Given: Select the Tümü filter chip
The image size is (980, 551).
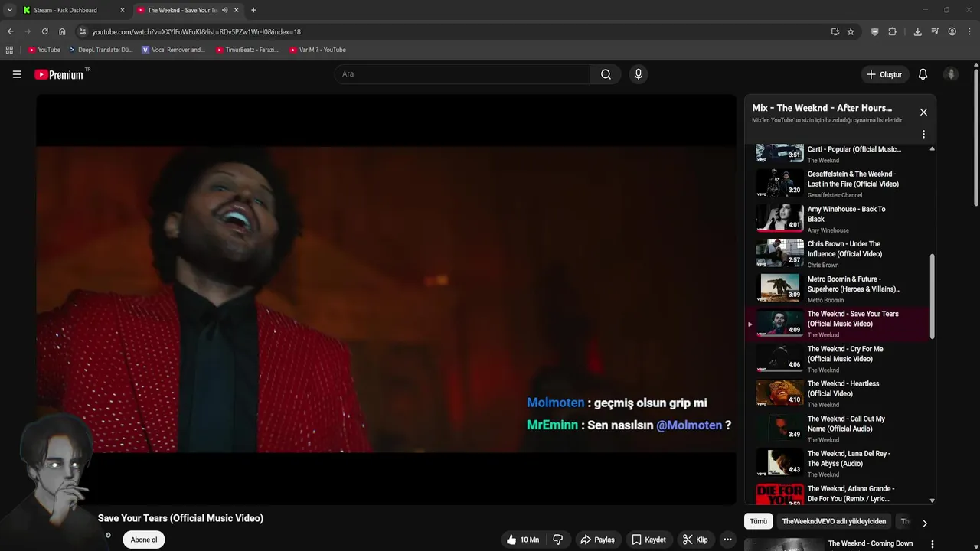Looking at the screenshot, I should pyautogui.click(x=758, y=521).
